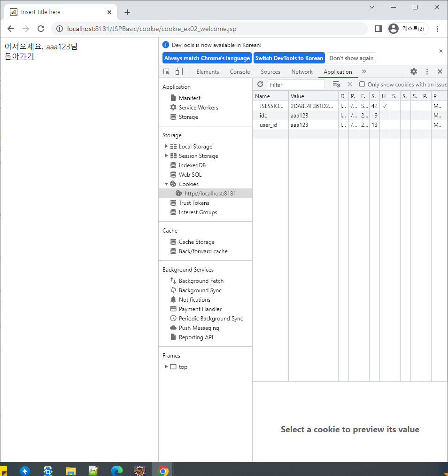
Task: Show more DevTools tabs chevron
Action: (364, 71)
